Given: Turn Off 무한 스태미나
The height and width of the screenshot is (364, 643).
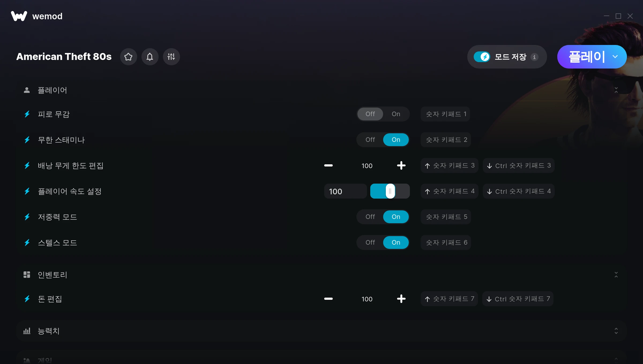Looking at the screenshot, I should (x=370, y=140).
